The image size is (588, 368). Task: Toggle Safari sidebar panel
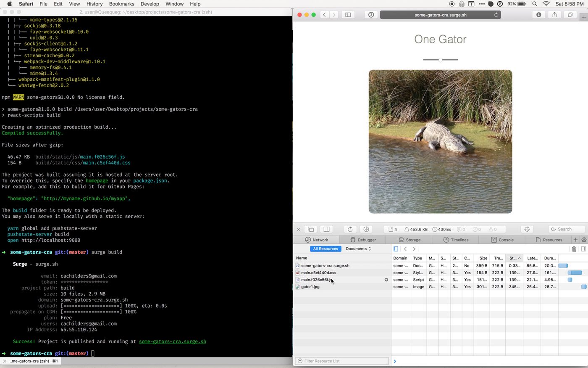click(x=348, y=15)
